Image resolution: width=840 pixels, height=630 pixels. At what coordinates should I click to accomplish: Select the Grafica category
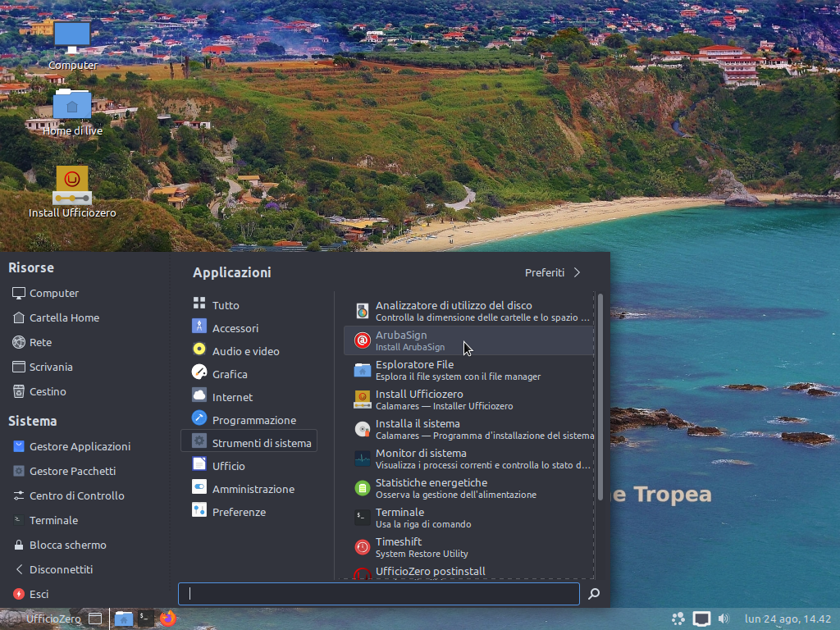pyautogui.click(x=230, y=374)
